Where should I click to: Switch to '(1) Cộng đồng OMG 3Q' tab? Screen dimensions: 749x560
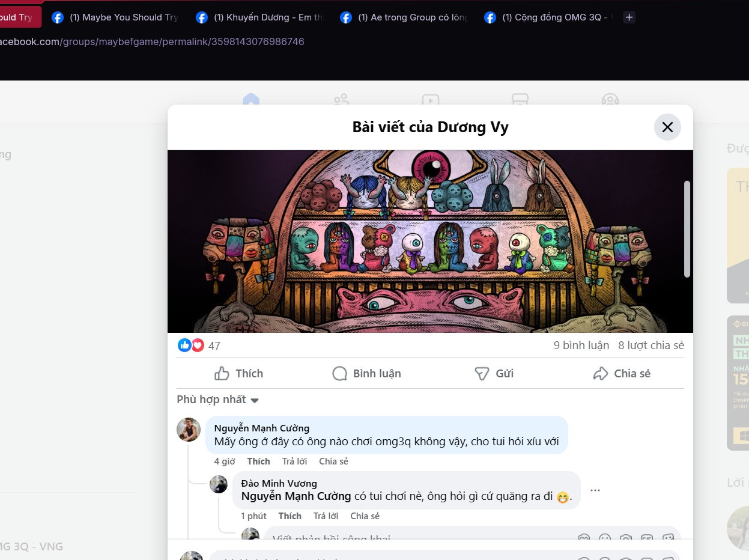(548, 17)
